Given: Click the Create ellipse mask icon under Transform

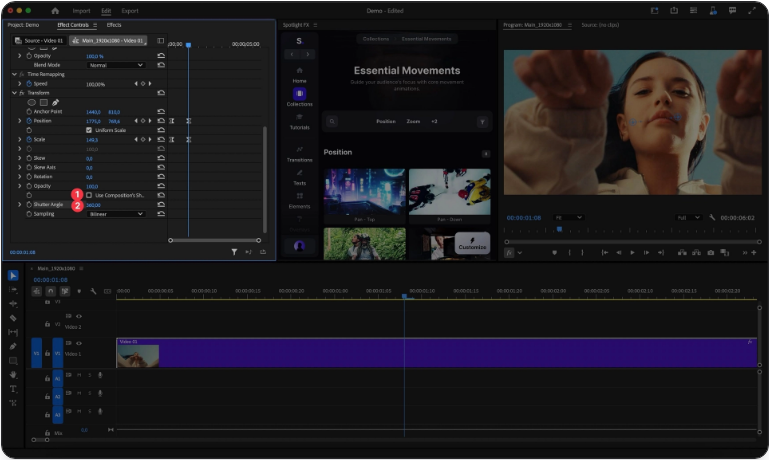Looking at the screenshot, I should 31,102.
